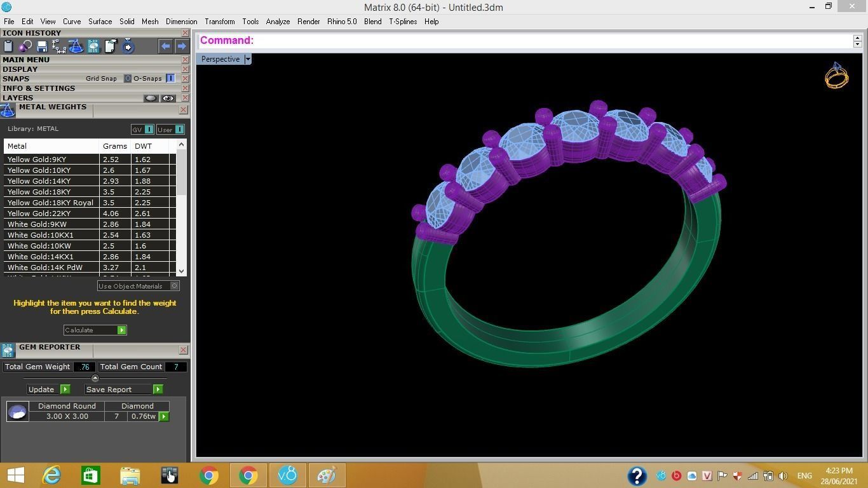The image size is (868, 488).
Task: Select White Gold:14K PdW row
Action: tap(89, 268)
